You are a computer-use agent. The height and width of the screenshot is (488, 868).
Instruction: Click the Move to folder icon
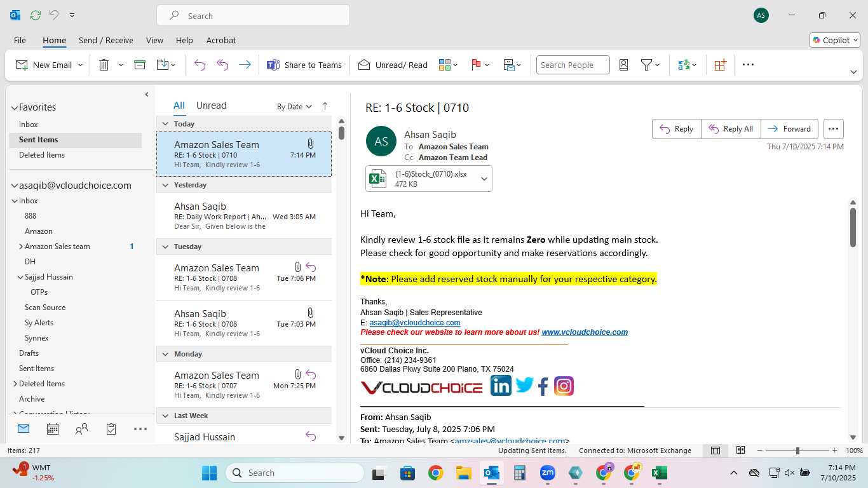coord(162,65)
